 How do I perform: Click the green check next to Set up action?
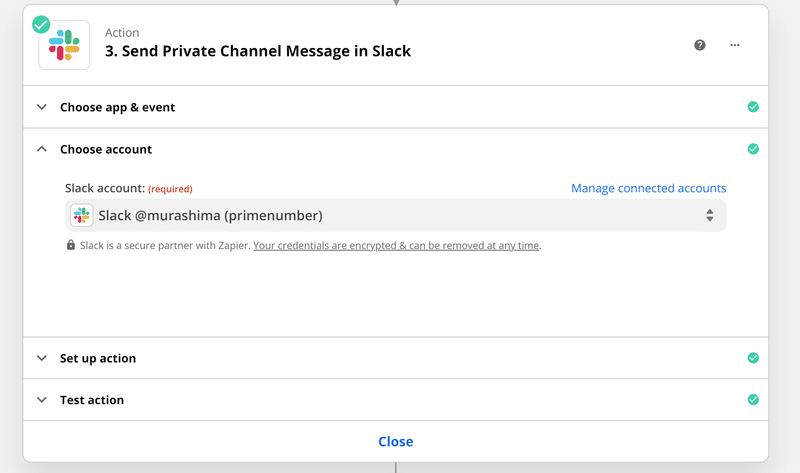coord(753,358)
